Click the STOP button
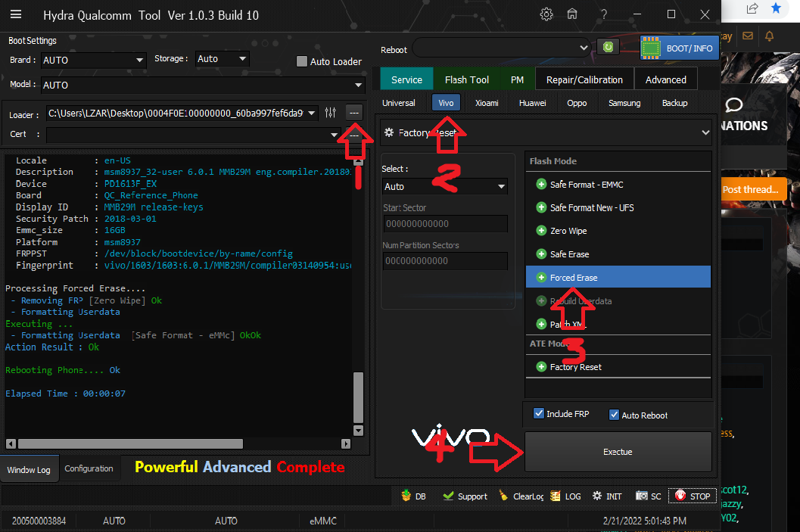The height and width of the screenshot is (532, 800). pos(693,496)
